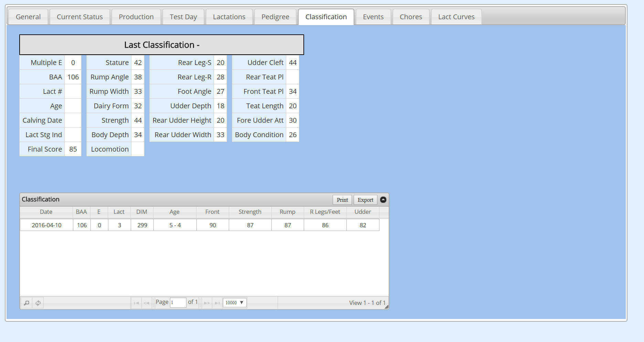Select the Classification tab
The height and width of the screenshot is (342, 644).
326,17
